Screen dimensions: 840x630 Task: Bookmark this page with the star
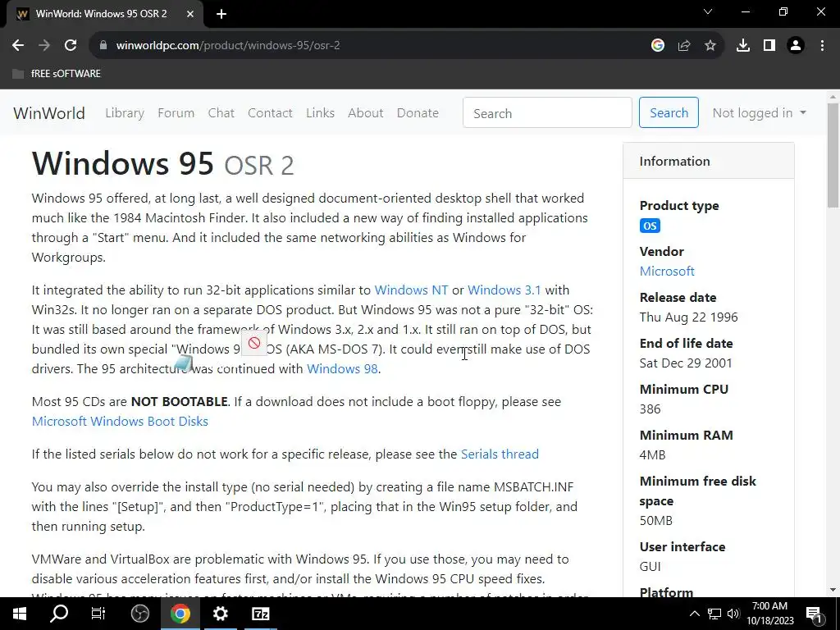pyautogui.click(x=710, y=46)
